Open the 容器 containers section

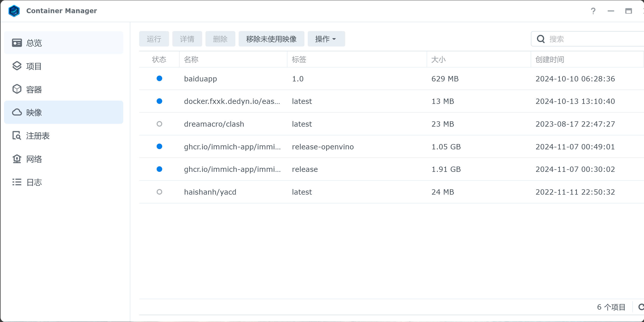pyautogui.click(x=34, y=89)
